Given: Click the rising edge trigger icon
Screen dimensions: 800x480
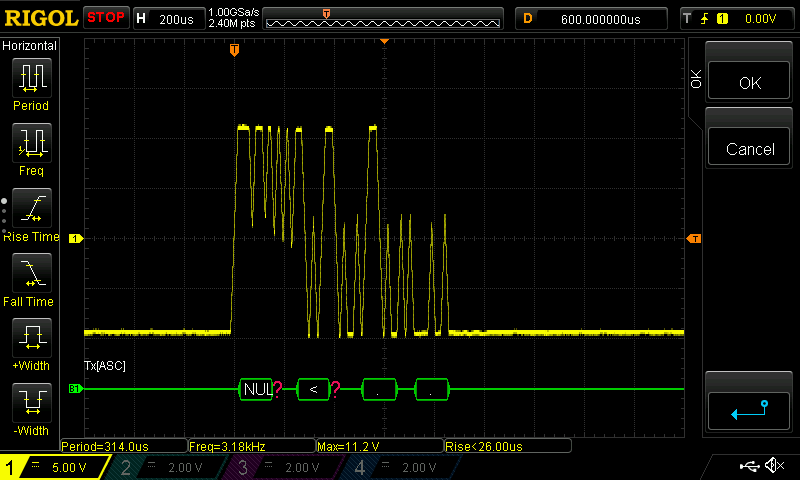Looking at the screenshot, I should (x=705, y=19).
